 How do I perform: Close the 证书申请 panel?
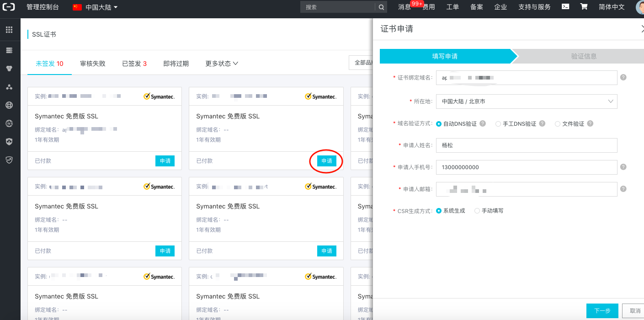(x=642, y=29)
